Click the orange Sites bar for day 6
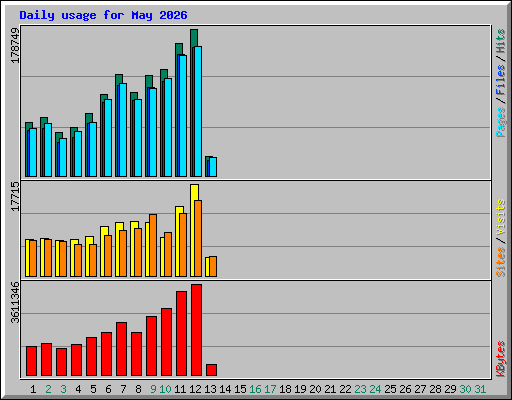This screenshot has height=400, width=512. [108, 256]
